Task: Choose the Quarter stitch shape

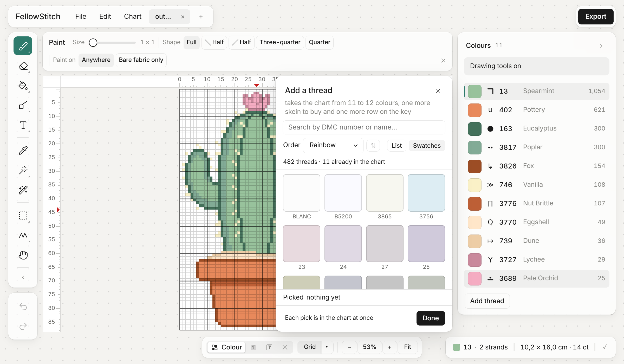Action: coord(320,42)
